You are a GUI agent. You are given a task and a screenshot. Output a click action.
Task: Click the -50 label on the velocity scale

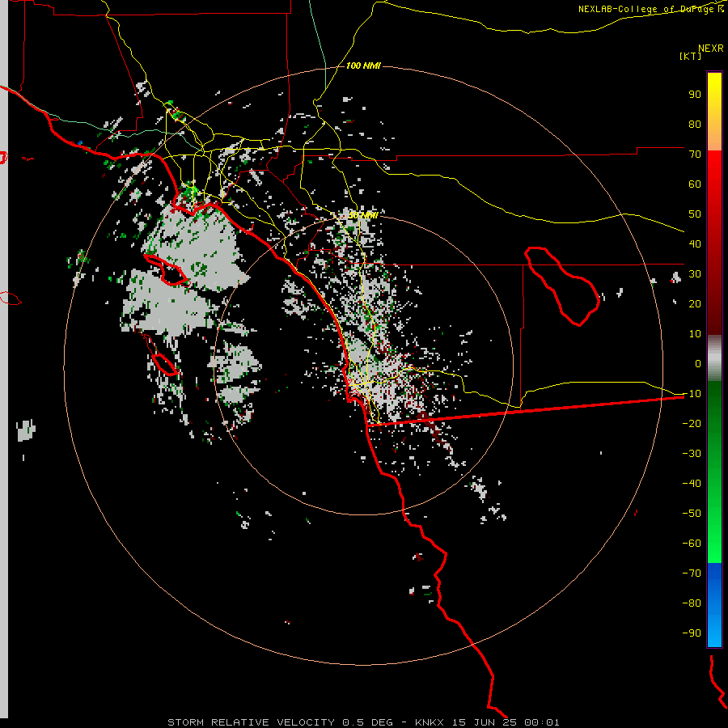(692, 514)
